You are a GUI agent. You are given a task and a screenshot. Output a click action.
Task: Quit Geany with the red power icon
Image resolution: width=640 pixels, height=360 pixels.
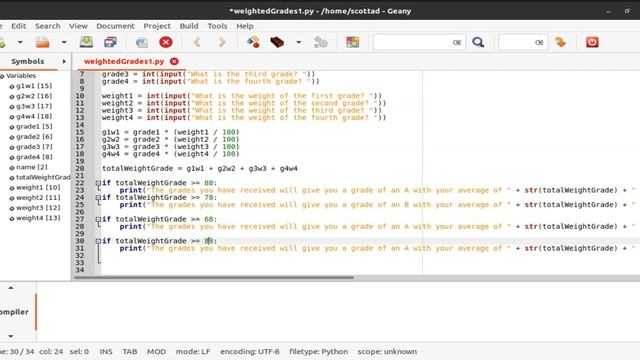pyautogui.click(x=592, y=42)
